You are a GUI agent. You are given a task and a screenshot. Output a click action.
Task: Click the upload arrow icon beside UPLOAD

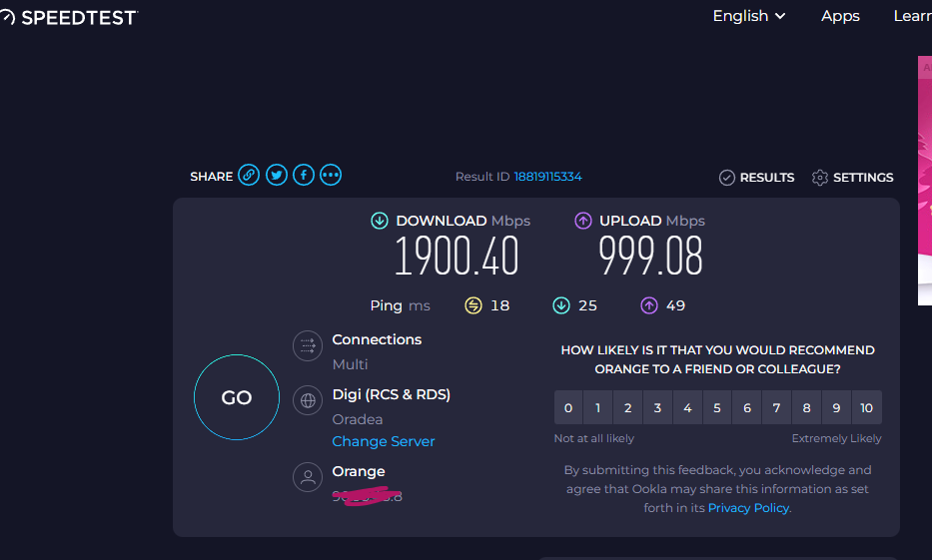pyautogui.click(x=583, y=221)
